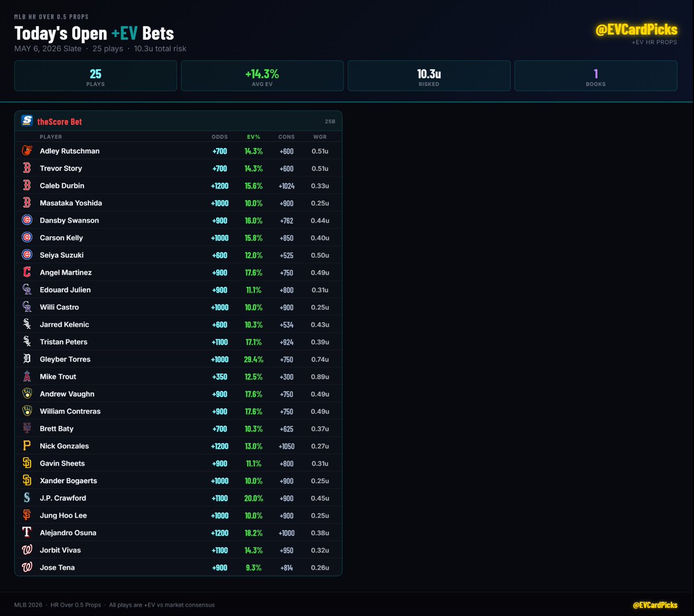
Task: Click the +762 consensus for Dansby Swanson
Action: pos(286,220)
